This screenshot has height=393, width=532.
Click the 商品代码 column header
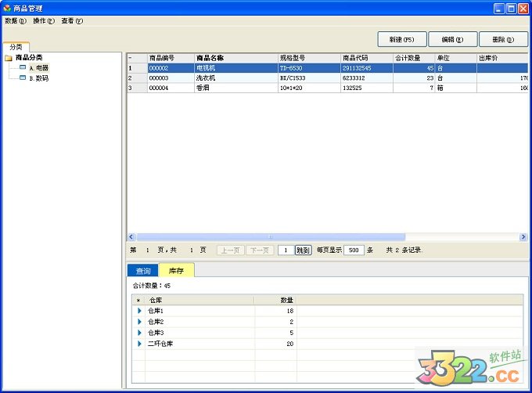pos(367,58)
